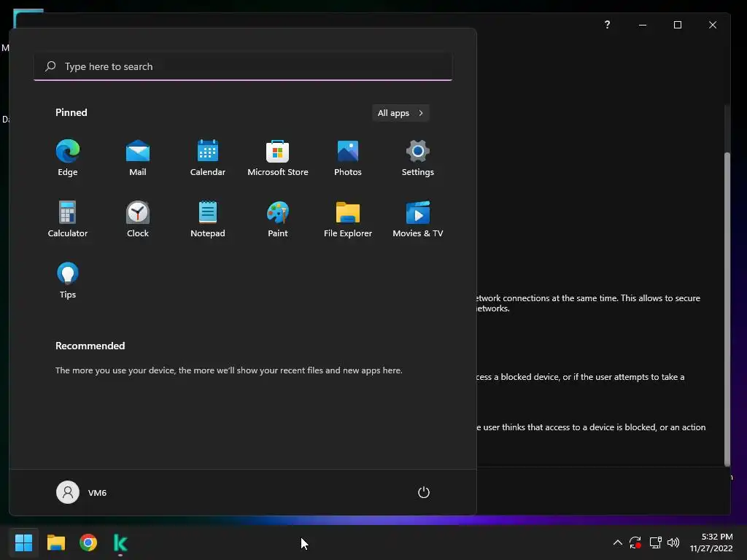This screenshot has width=747, height=560.
Task: Open the VM6 user account menu
Action: pos(82,492)
